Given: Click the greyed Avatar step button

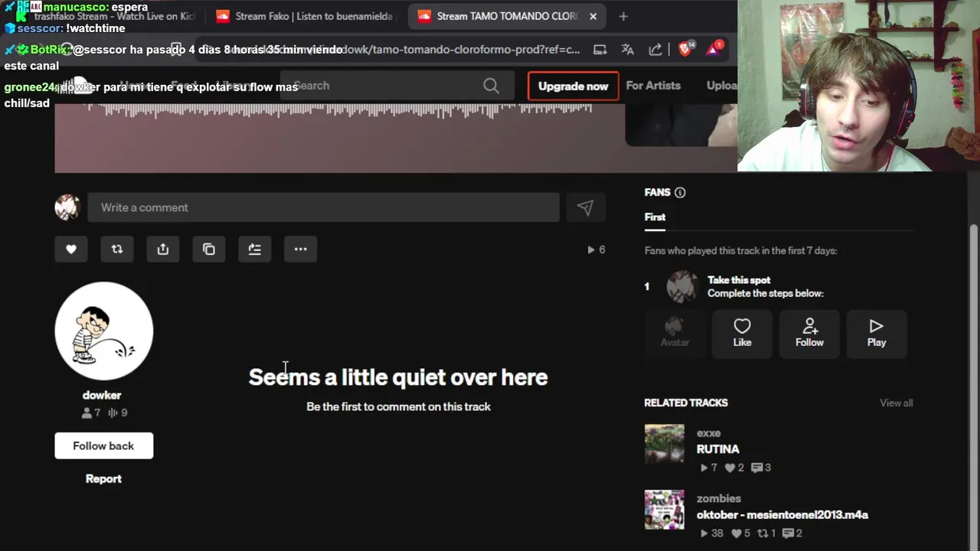Looking at the screenshot, I should pos(675,333).
